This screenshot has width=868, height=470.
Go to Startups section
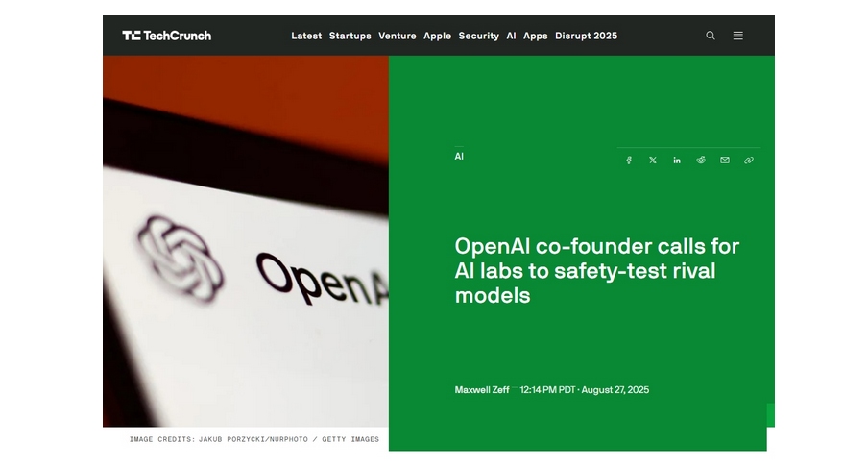point(350,36)
